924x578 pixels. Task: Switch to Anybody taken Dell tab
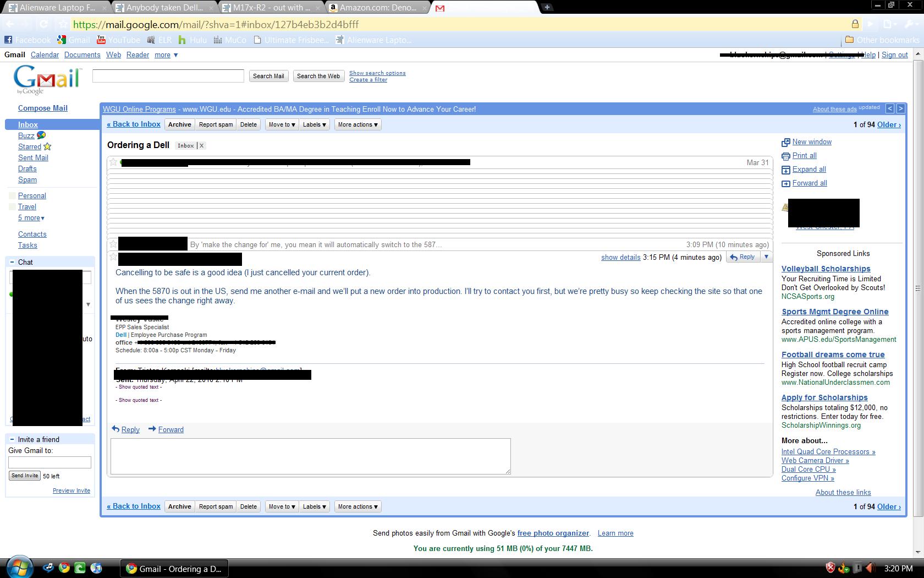click(x=164, y=8)
